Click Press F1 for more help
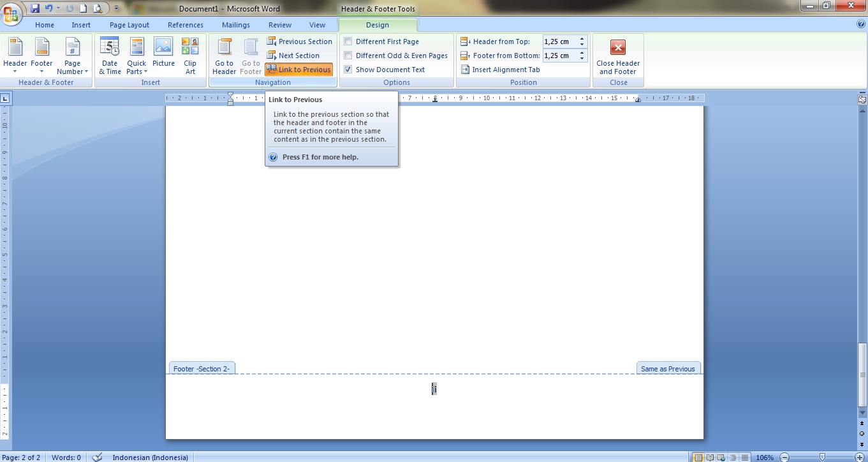 point(321,157)
